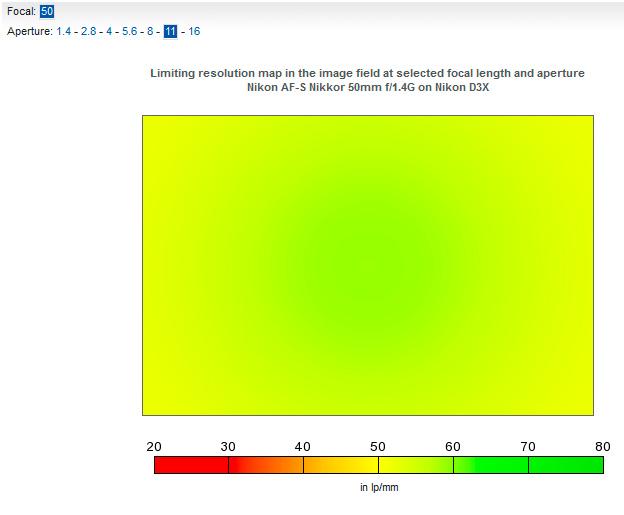The width and height of the screenshot is (624, 515).
Task: Select the 50 focal length option
Action: pyautogui.click(x=47, y=11)
